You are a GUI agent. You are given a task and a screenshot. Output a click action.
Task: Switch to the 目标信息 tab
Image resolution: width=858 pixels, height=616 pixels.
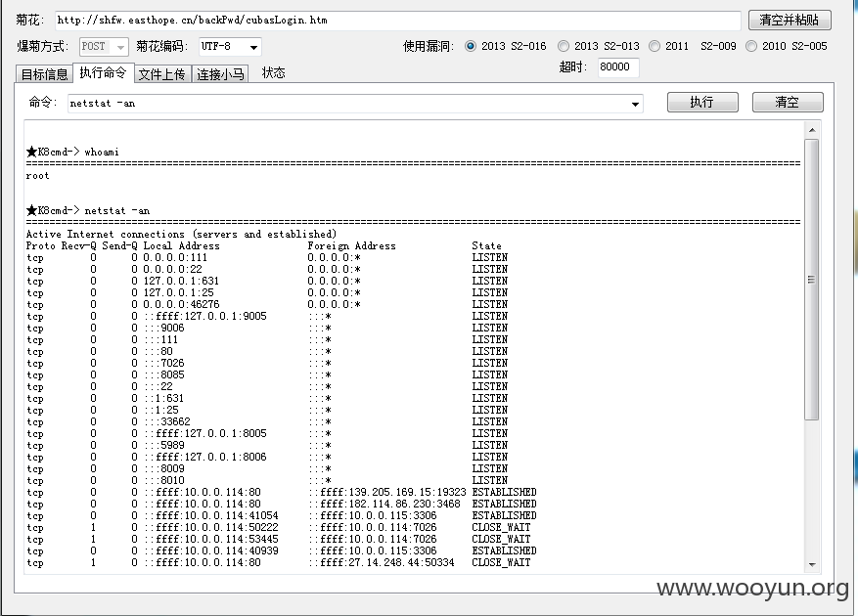[44, 74]
